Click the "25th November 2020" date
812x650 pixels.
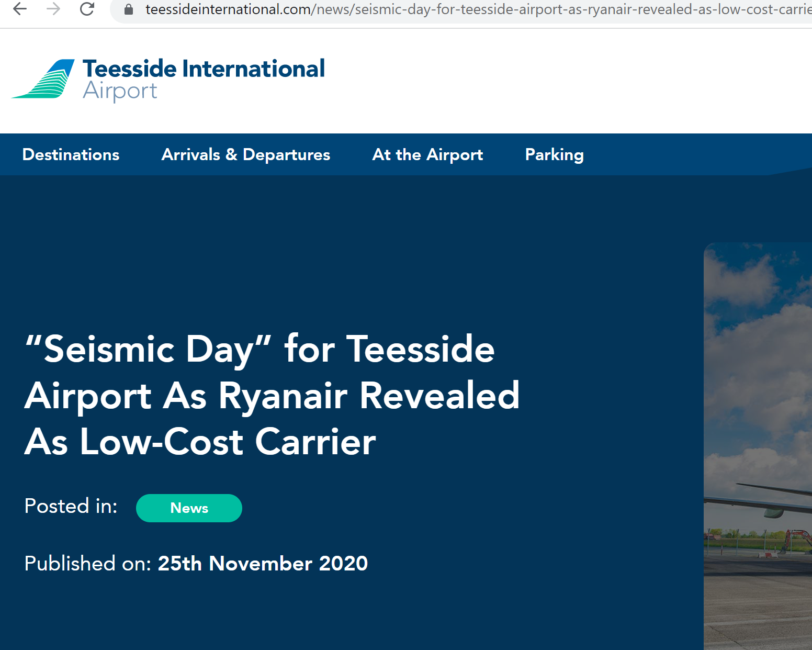coord(263,564)
